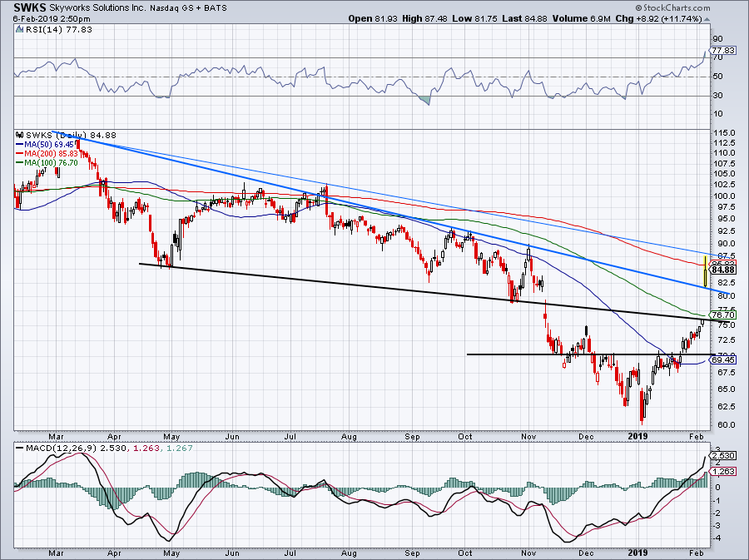Viewport: 749px width, 560px height.
Task: Click the 69.45 blue MA axis tag
Action: (723, 360)
